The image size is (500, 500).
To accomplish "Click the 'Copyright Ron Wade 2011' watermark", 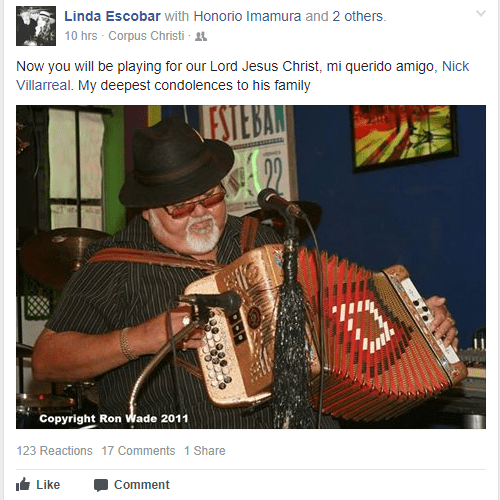I will (114, 418).
